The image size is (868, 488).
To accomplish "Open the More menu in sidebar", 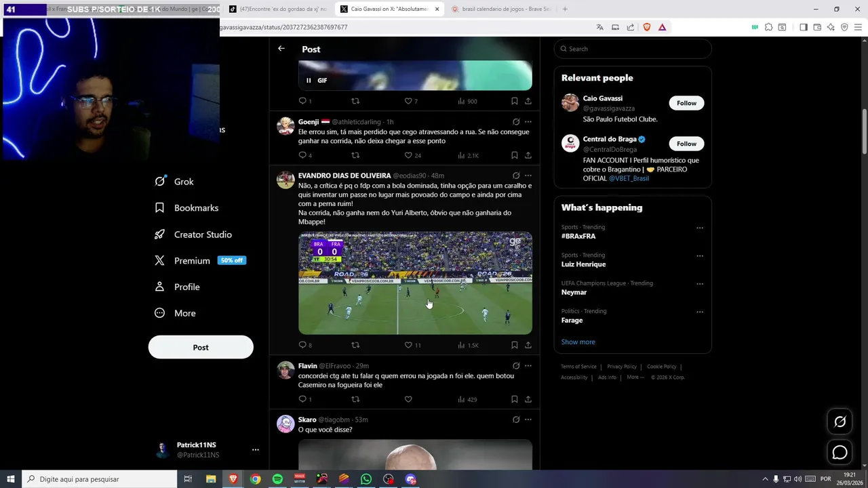I will [x=175, y=313].
